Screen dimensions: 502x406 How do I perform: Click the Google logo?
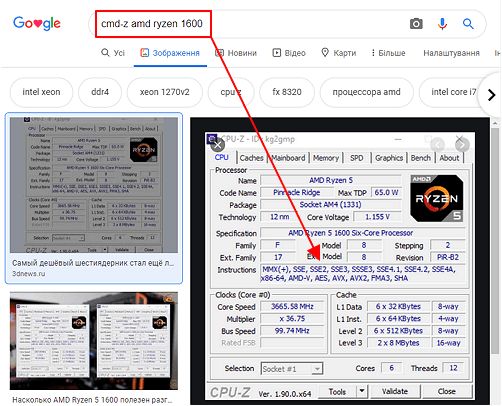click(x=37, y=23)
